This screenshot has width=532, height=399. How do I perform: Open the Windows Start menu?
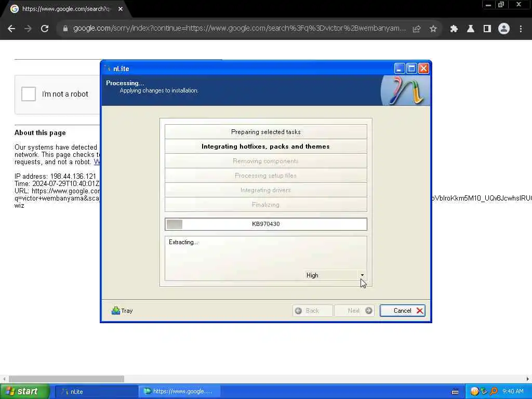click(24, 391)
